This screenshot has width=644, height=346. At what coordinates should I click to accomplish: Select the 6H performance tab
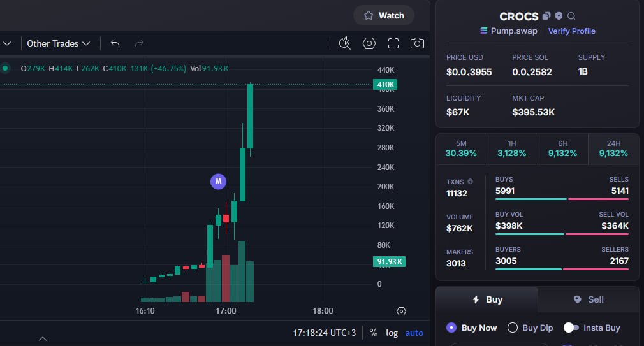coord(562,148)
